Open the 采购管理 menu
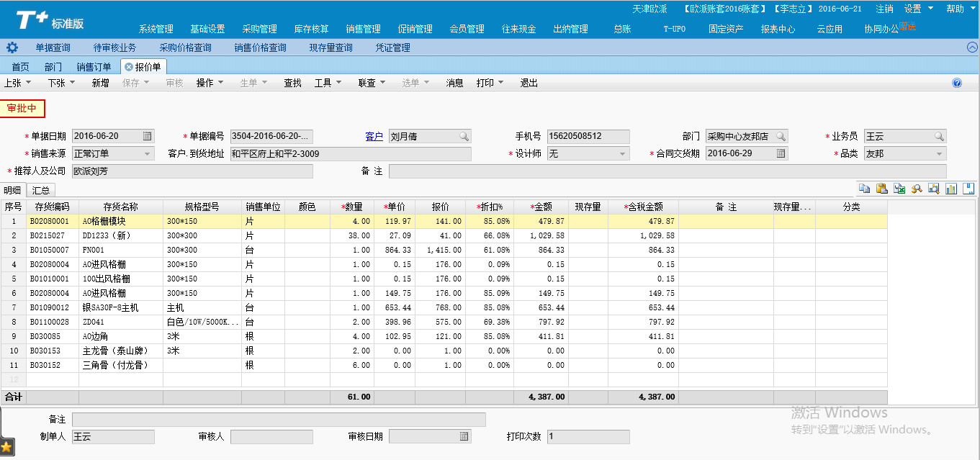This screenshot has width=980, height=460. 260,29
